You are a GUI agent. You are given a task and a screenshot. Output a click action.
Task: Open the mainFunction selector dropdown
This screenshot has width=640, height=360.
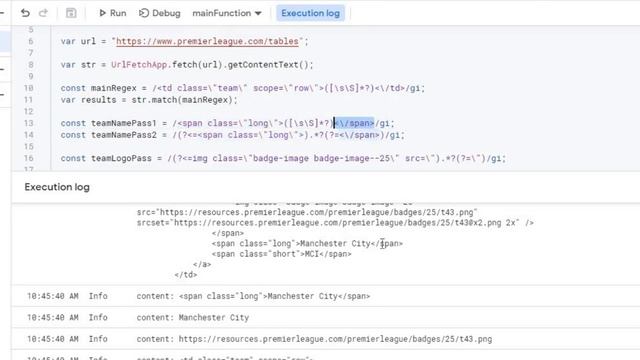point(227,13)
